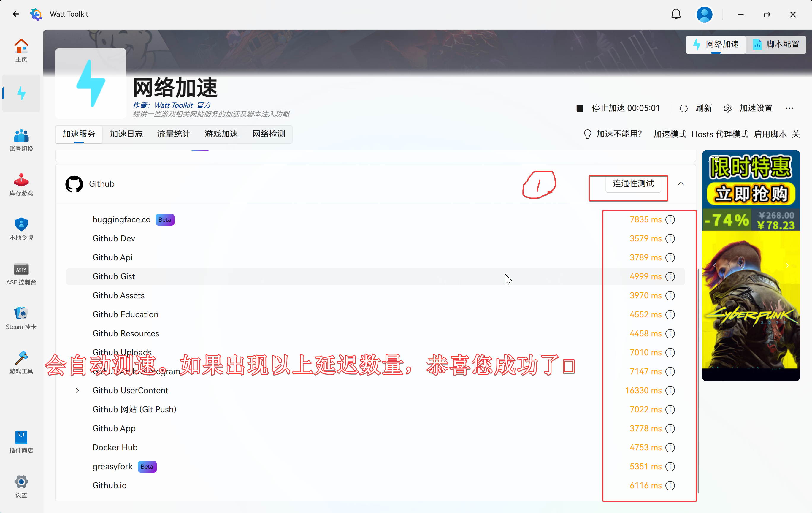Open 本地令牌 local authenticator
This screenshot has width=812, height=513.
[21, 229]
